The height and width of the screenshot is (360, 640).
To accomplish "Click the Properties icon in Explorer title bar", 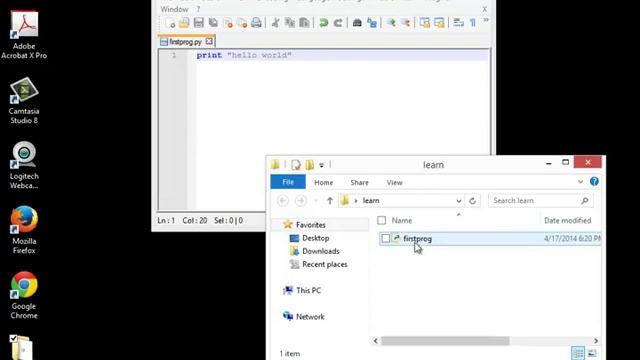I will point(296,164).
